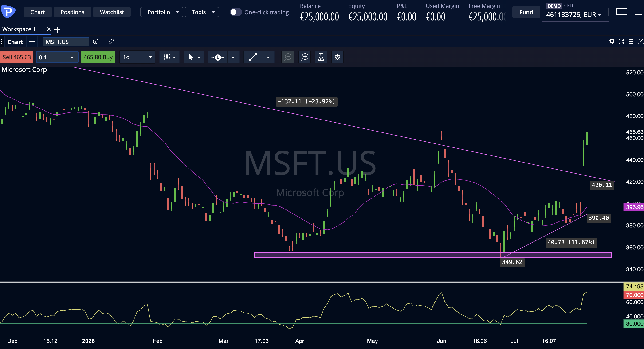Click the Fund button

pyautogui.click(x=526, y=12)
